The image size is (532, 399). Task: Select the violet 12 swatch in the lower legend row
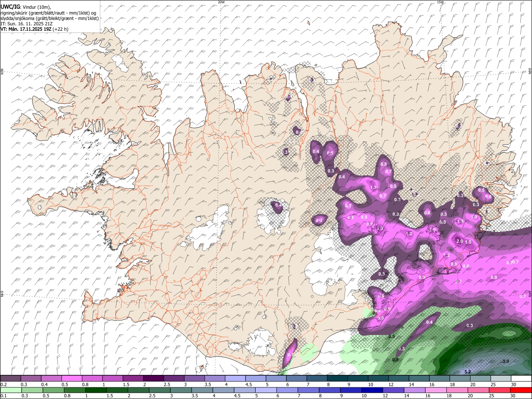[393, 390]
